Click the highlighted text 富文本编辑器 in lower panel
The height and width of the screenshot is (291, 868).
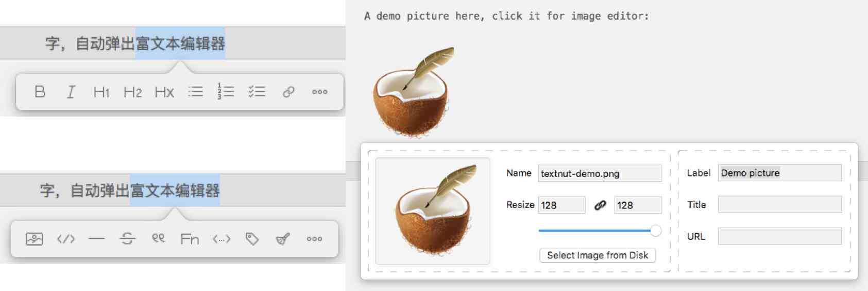(175, 190)
